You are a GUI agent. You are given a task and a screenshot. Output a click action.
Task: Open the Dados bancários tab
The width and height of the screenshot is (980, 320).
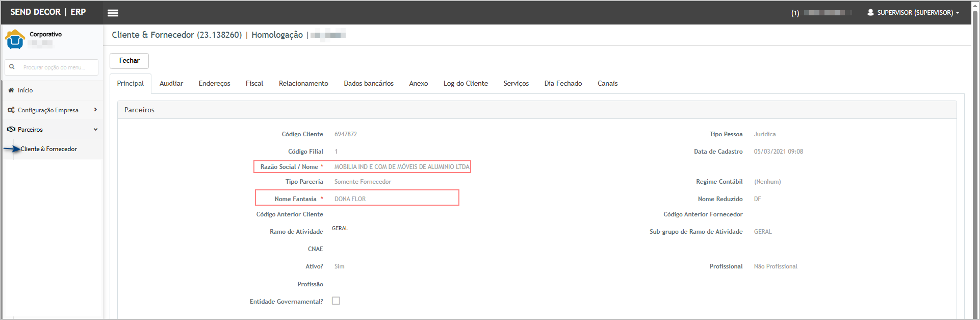(x=369, y=83)
